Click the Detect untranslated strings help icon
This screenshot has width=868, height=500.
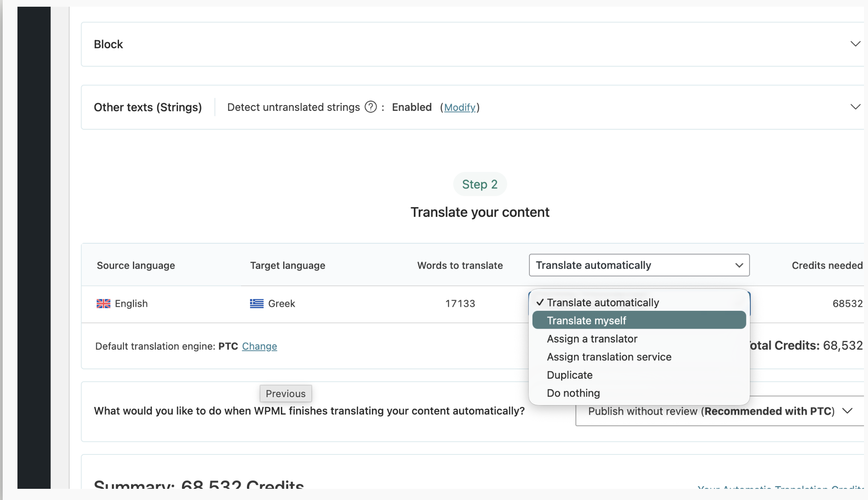click(x=370, y=107)
